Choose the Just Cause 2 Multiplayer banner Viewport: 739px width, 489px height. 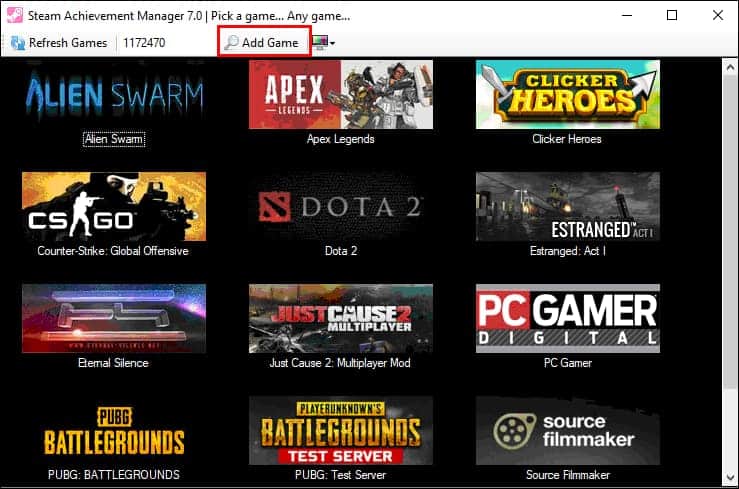(341, 318)
